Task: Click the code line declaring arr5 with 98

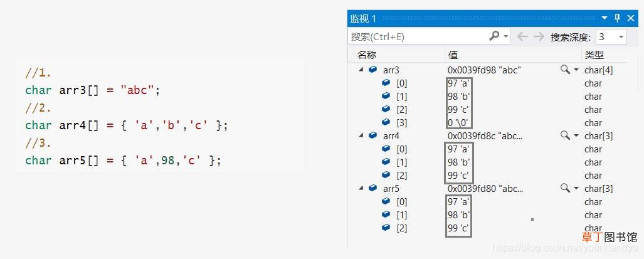Action: [123, 160]
